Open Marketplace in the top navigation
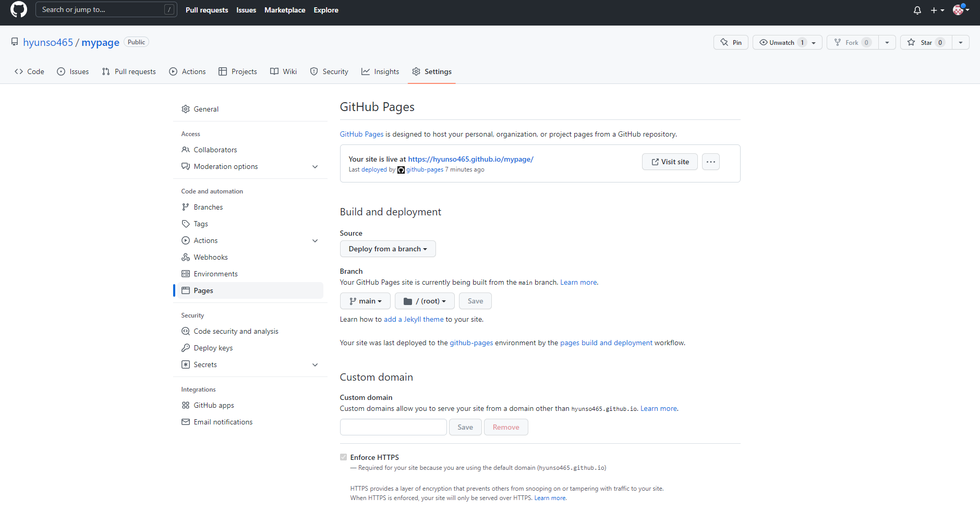 285,10
